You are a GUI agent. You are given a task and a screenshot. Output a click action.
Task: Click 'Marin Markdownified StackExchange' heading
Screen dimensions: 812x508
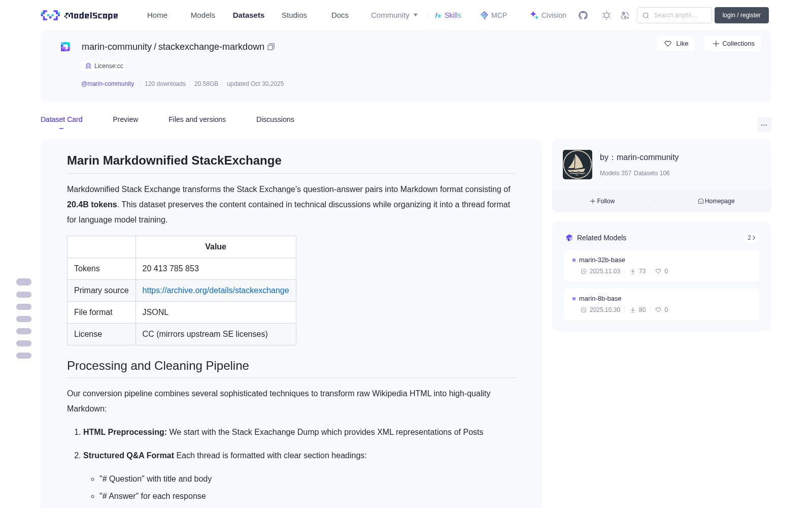pyautogui.click(x=174, y=161)
